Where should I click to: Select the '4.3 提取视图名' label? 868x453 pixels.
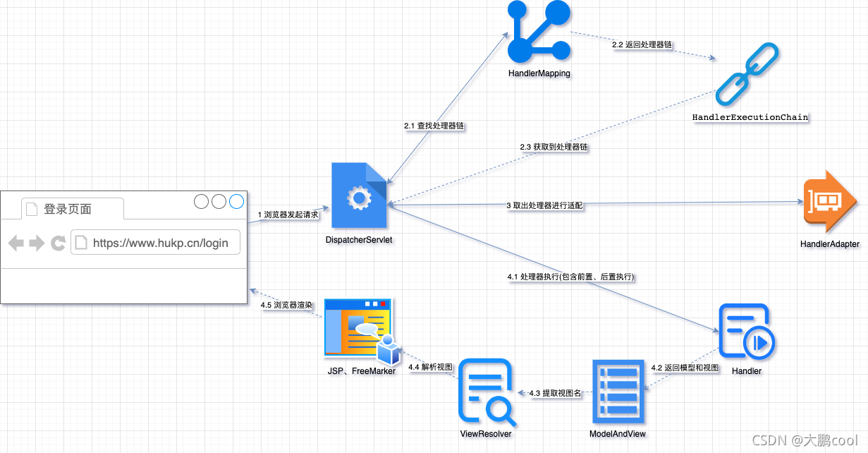tap(555, 393)
